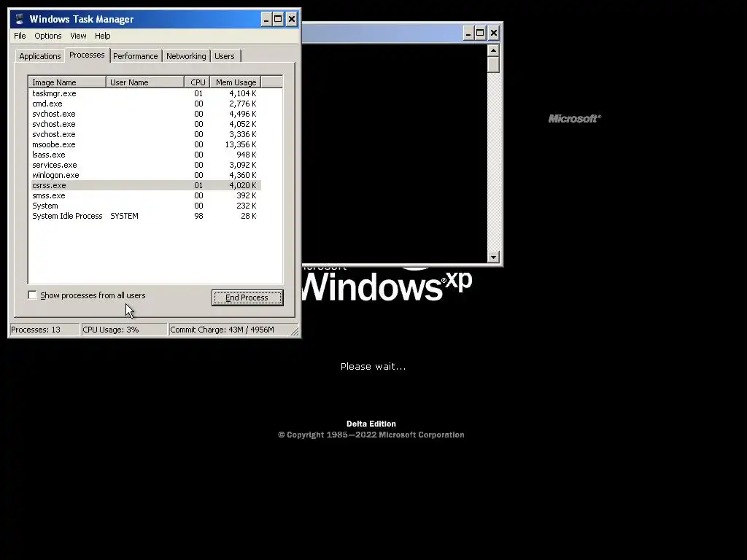Click the CPU Usage: 3% status entry
Image resolution: width=747 pixels, height=560 pixels.
pyautogui.click(x=124, y=330)
